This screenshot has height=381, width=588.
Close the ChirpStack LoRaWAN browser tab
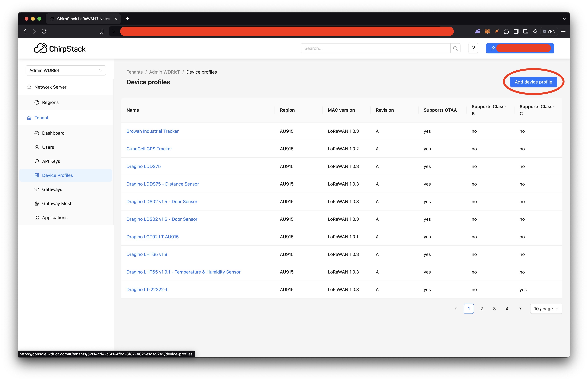click(x=116, y=19)
